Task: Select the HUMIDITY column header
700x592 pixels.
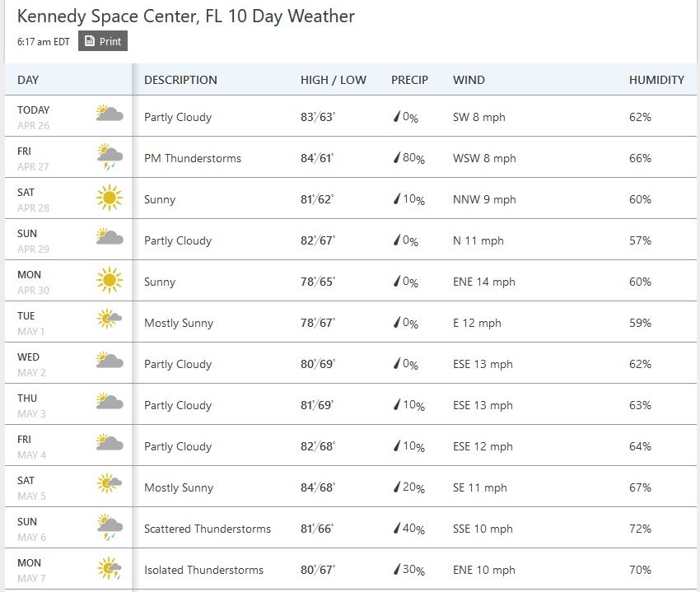Action: coord(656,80)
